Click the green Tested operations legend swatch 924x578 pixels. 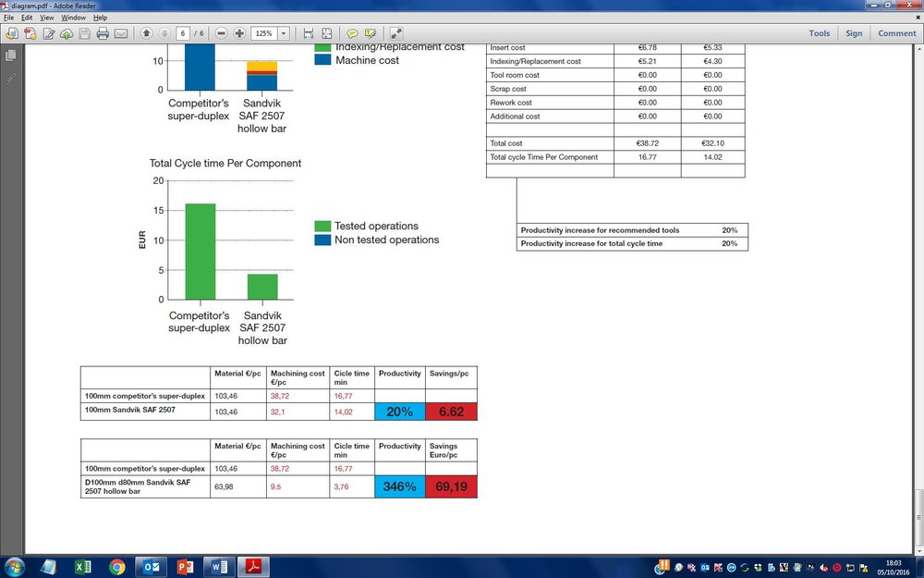click(322, 226)
